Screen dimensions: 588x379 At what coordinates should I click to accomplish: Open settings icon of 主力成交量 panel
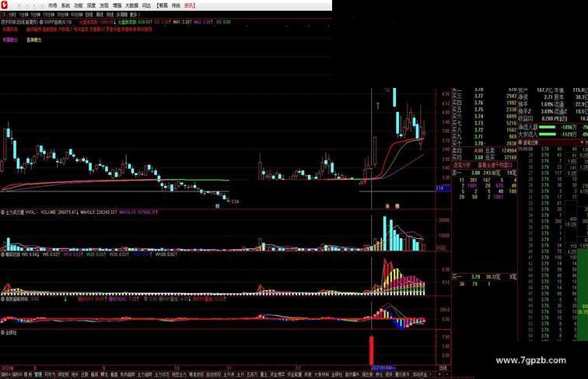click(x=2, y=212)
